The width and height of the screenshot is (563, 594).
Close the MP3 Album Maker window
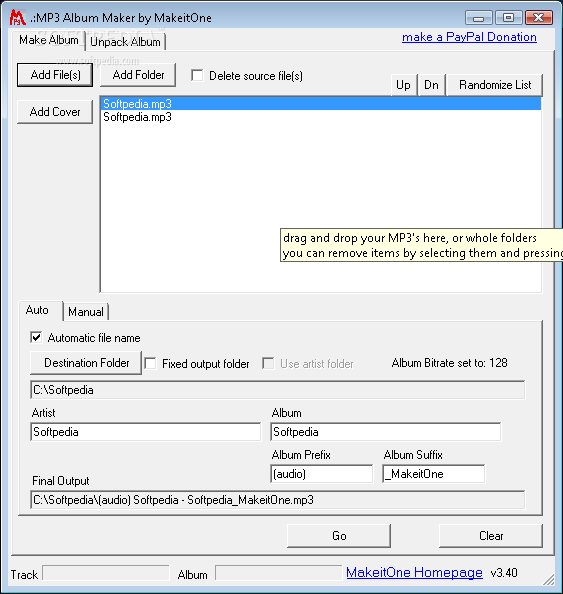(538, 18)
